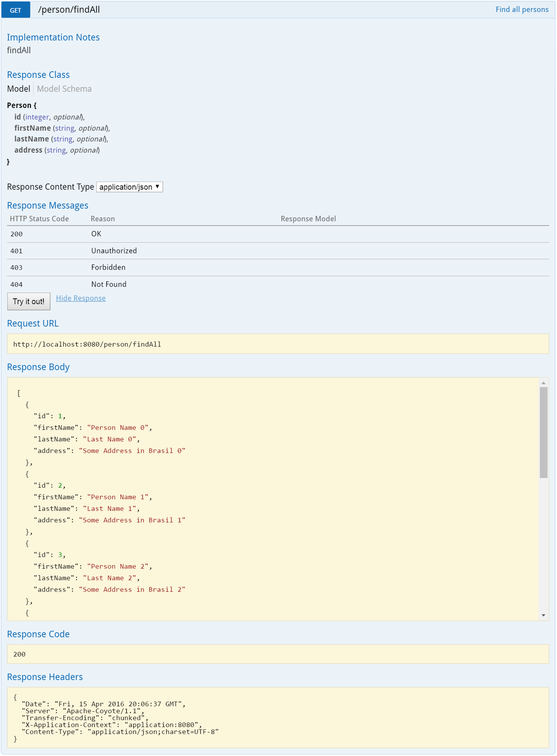Click the Response Body scroll up arrow
557x756 pixels.
(x=543, y=383)
